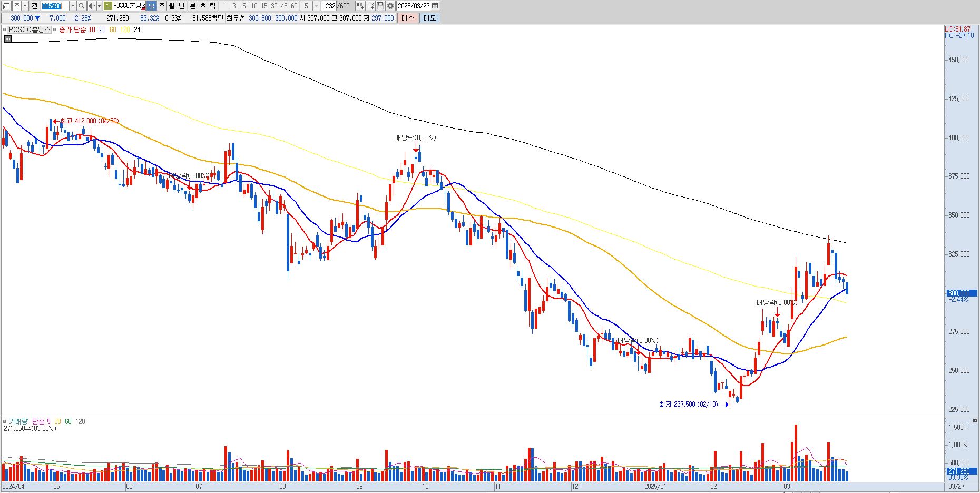
Task: Click the green 신 icon
Action: (x=108, y=6)
